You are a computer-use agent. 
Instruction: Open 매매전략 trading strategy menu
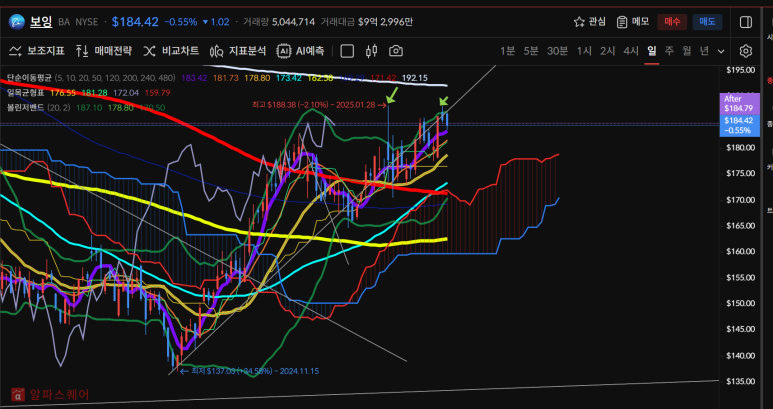104,51
